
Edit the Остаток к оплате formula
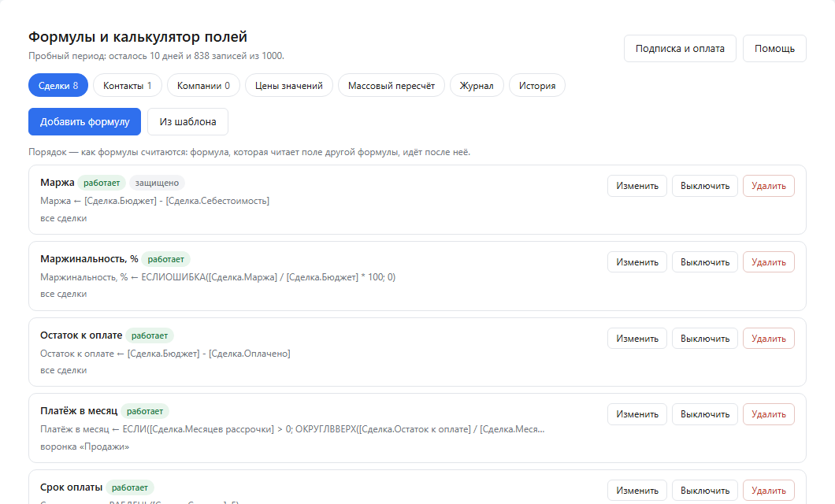[x=637, y=339]
